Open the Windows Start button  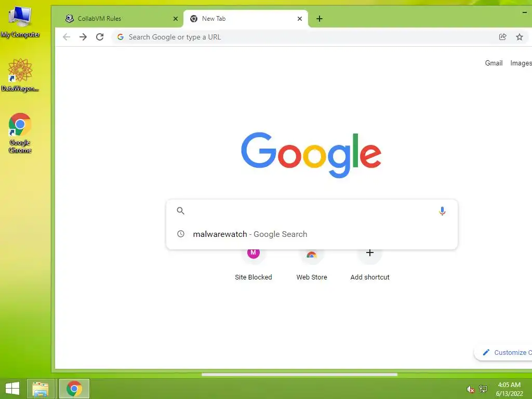pos(12,389)
